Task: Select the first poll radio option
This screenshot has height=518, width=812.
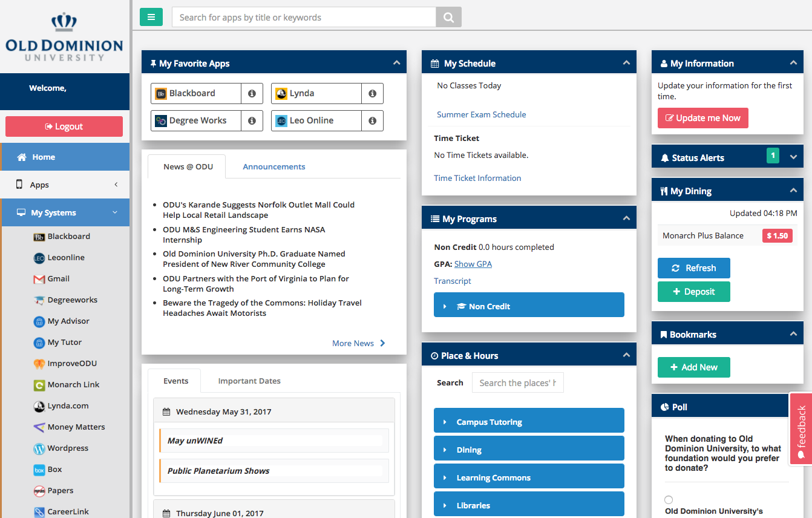Action: click(x=669, y=500)
